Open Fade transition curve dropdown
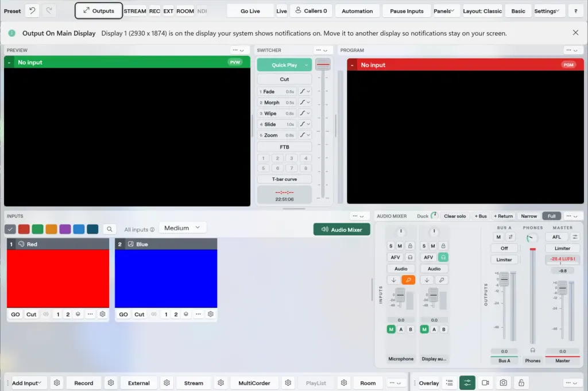Image resolution: width=588 pixels, height=391 pixels. tap(305, 91)
